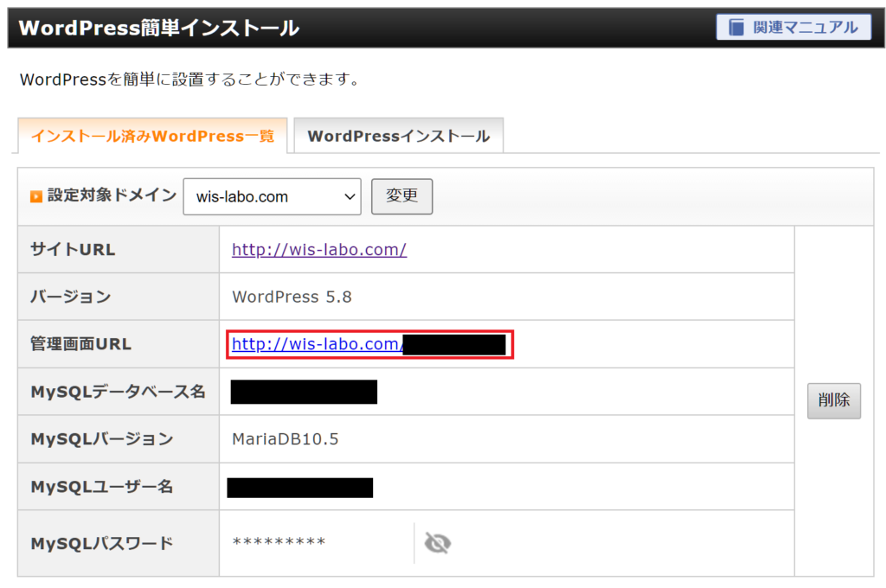
Task: Open the 設定対象ドメイン domain dropdown
Action: click(x=272, y=196)
